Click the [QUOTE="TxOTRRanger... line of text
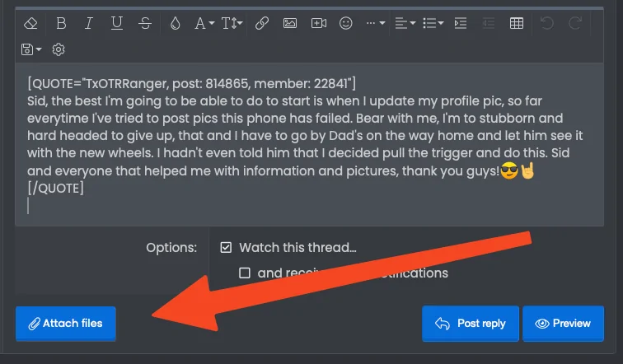Viewport: 623px width, 364px height. (191, 84)
